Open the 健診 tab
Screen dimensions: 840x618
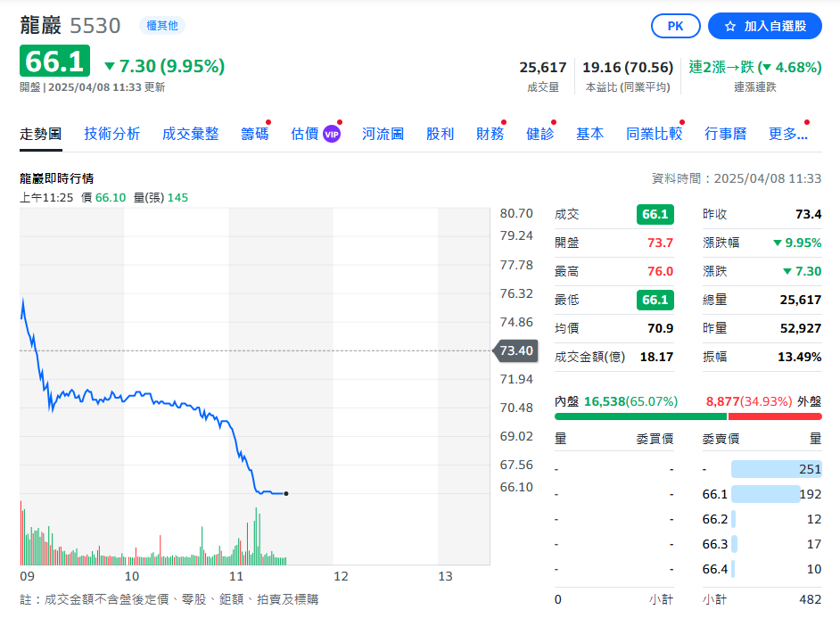tap(539, 134)
